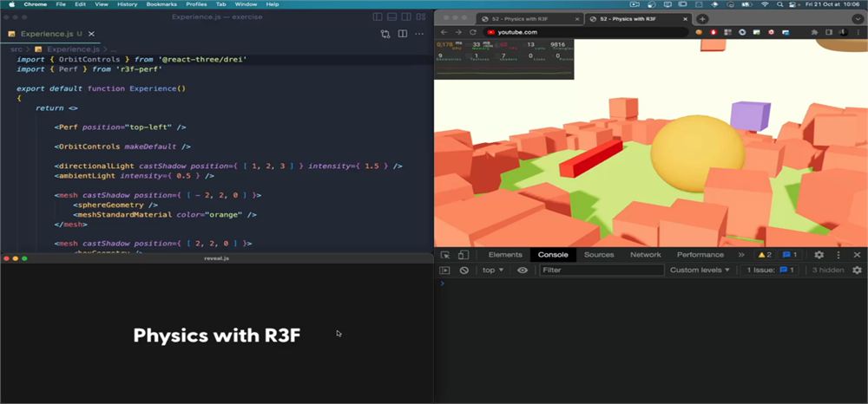
Task: Open the File menu
Action: pyautogui.click(x=62, y=4)
